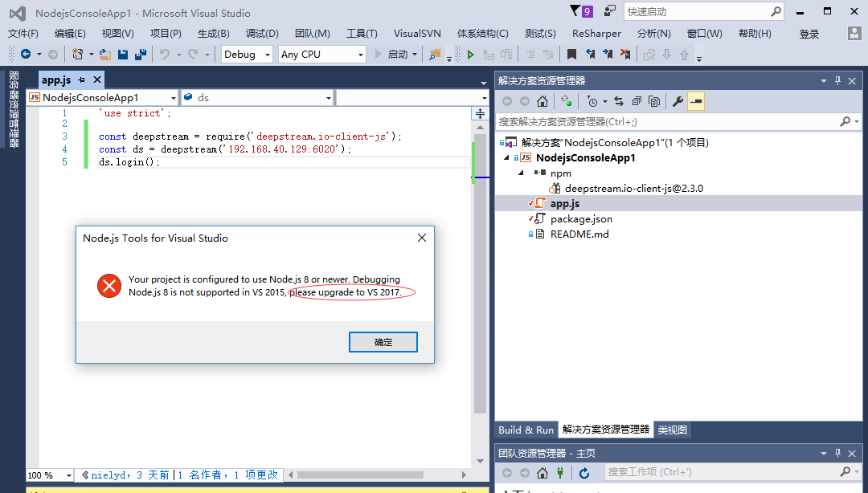868x493 pixels.
Task: Click Home icon in Team Explorer panel
Action: [542, 473]
